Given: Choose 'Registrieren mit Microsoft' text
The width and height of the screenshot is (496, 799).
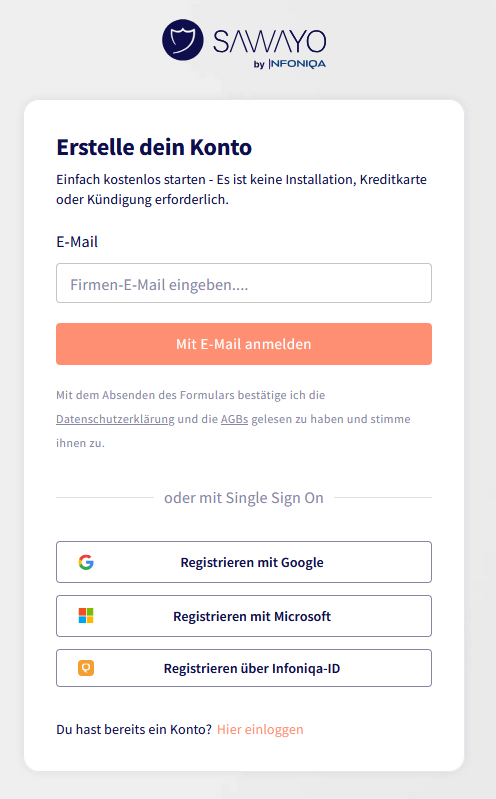Looking at the screenshot, I should point(252,617).
